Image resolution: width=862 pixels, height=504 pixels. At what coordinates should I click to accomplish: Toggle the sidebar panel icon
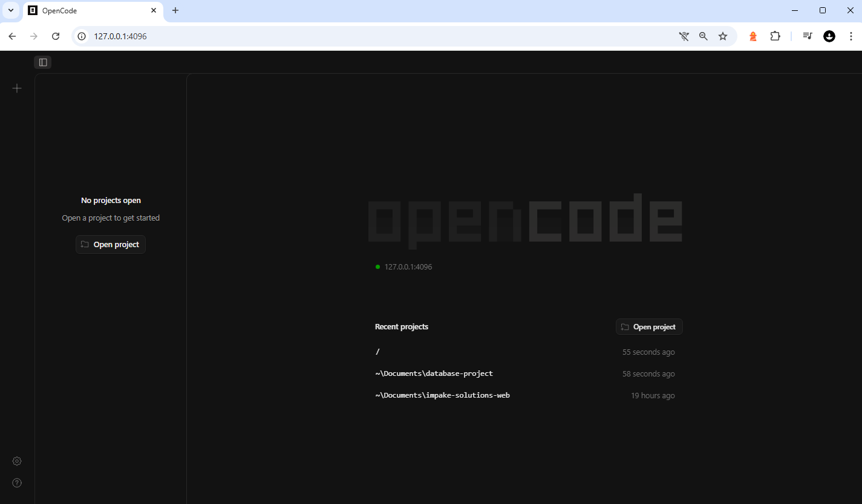click(43, 62)
